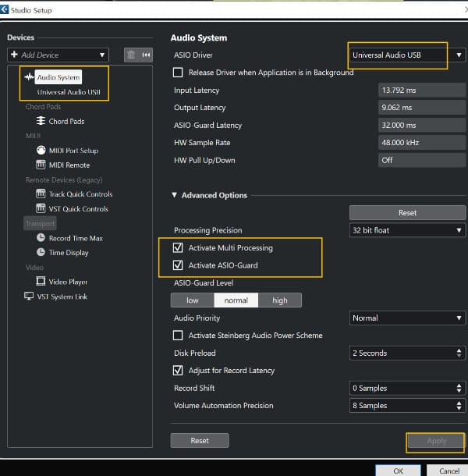Click the reset-to-start devices icon
Viewport: 468px width, 476px height.
(x=146, y=55)
